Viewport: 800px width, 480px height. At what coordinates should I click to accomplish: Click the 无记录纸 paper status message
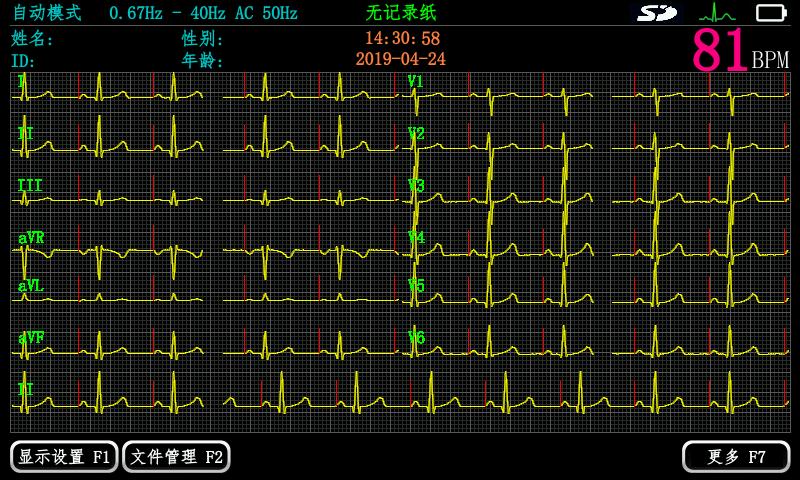pyautogui.click(x=401, y=13)
